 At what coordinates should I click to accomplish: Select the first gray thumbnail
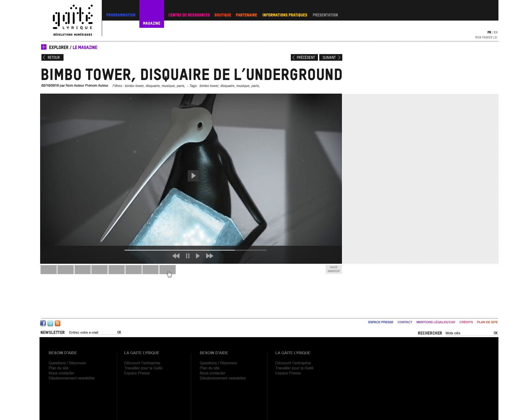(49, 269)
